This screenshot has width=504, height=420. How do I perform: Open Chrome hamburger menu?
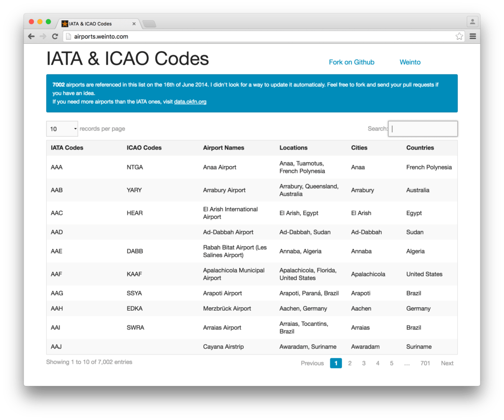coord(472,36)
